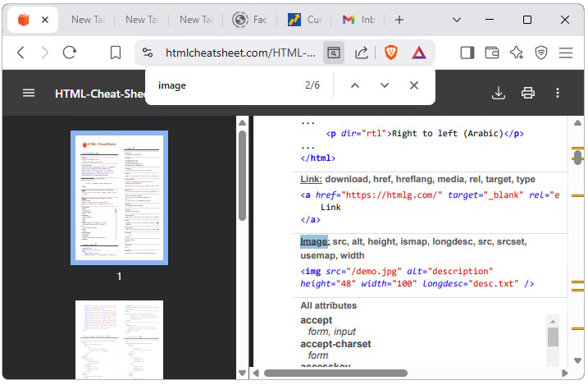Click the "accept-charset" attribute entry

click(335, 344)
